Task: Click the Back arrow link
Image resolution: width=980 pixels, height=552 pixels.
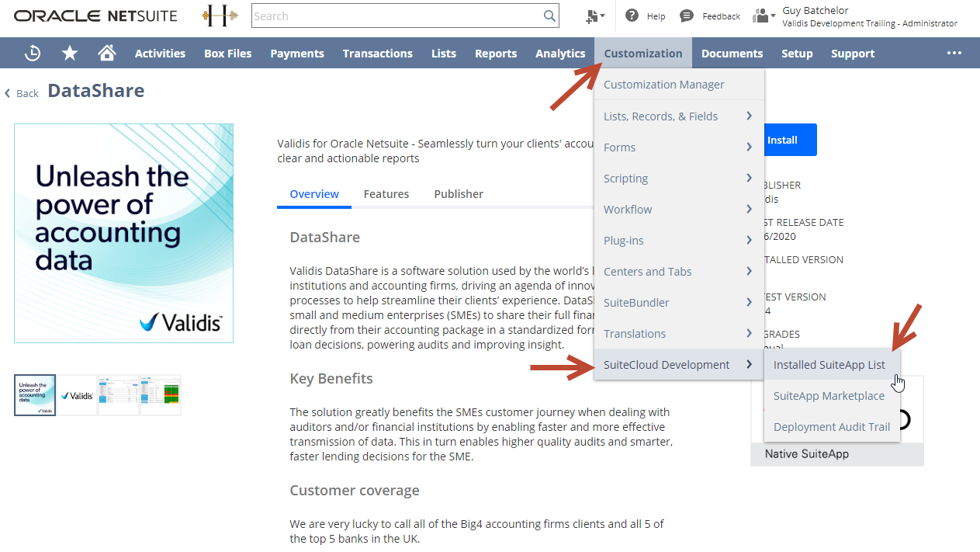Action: pyautogui.click(x=22, y=93)
